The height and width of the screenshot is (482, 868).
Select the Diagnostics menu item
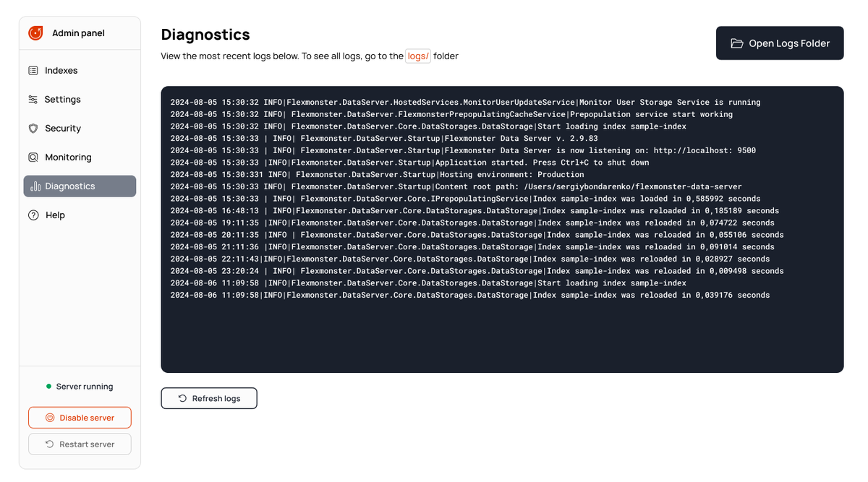(x=80, y=186)
